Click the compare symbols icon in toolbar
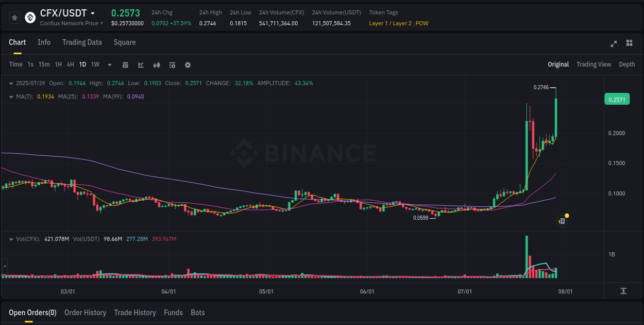 (156, 64)
